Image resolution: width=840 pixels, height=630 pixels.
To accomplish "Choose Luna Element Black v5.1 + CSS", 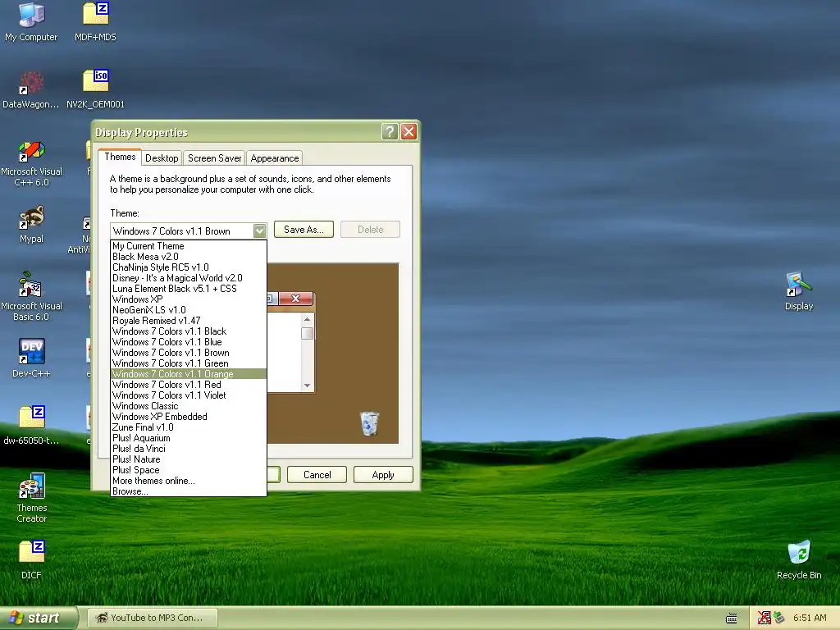I will (188, 289).
